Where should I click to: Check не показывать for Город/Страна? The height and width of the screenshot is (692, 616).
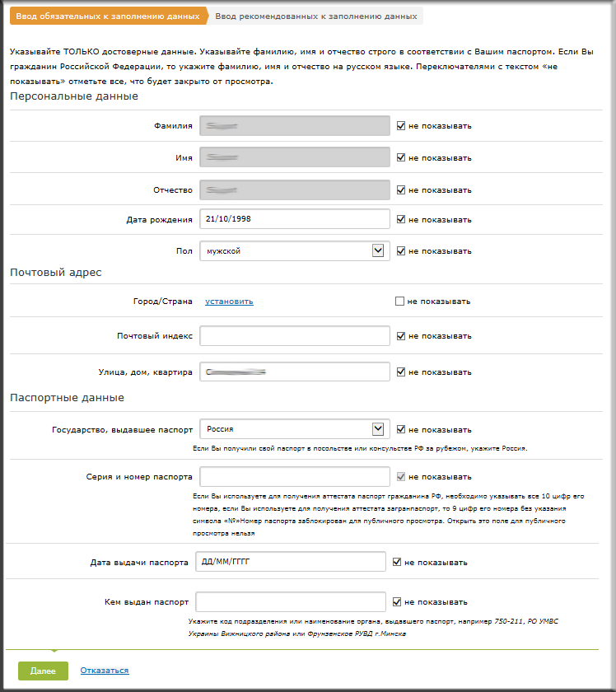(x=399, y=301)
